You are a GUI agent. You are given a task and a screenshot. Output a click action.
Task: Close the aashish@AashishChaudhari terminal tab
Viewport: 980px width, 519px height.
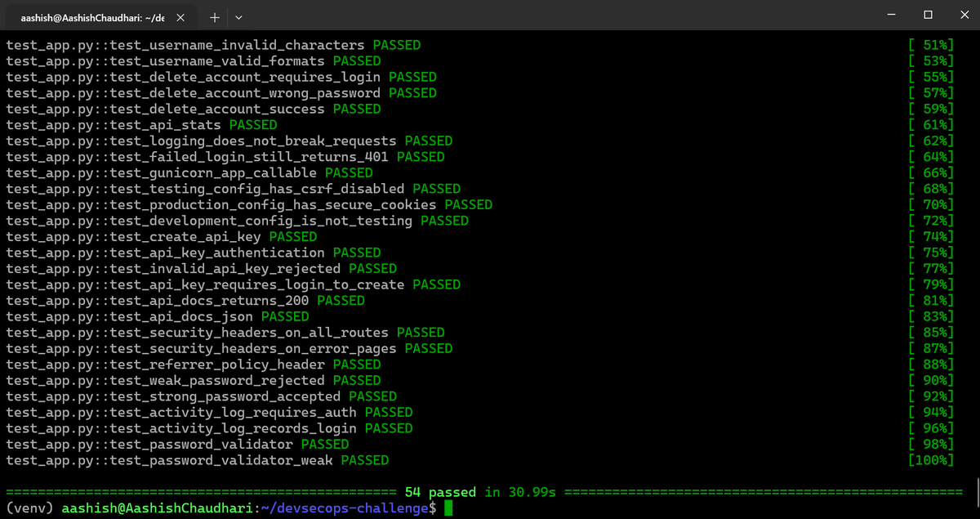point(180,16)
